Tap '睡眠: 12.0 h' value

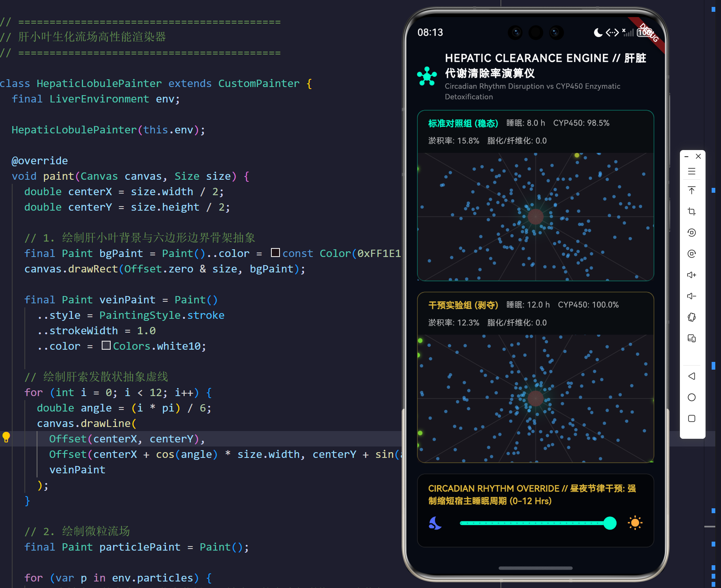coord(528,305)
